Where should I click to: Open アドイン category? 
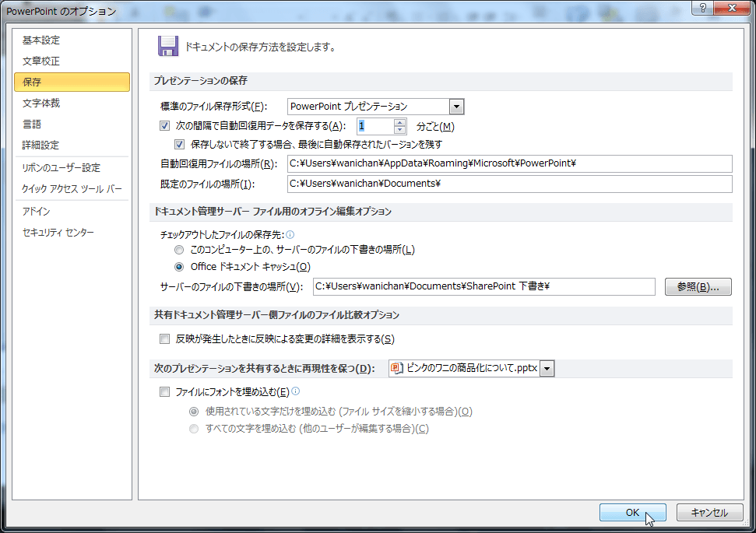pyautogui.click(x=72, y=211)
